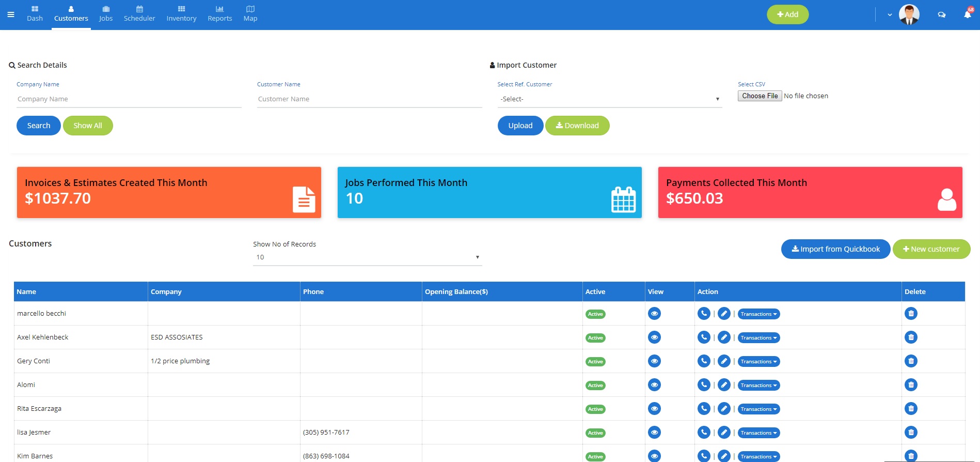Click the New customer button
Image resolution: width=980 pixels, height=462 pixels.
click(x=931, y=249)
